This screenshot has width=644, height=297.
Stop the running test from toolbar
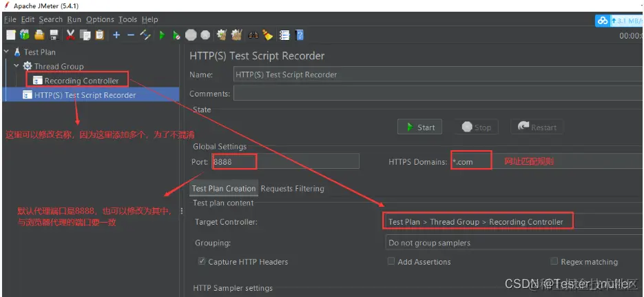(x=191, y=35)
